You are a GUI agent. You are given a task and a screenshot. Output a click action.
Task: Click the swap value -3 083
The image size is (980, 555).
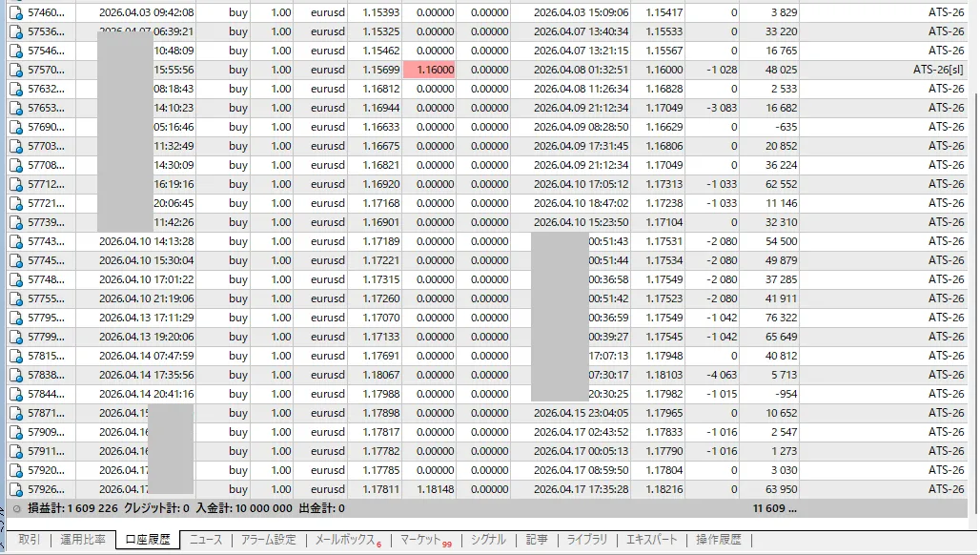coord(722,108)
